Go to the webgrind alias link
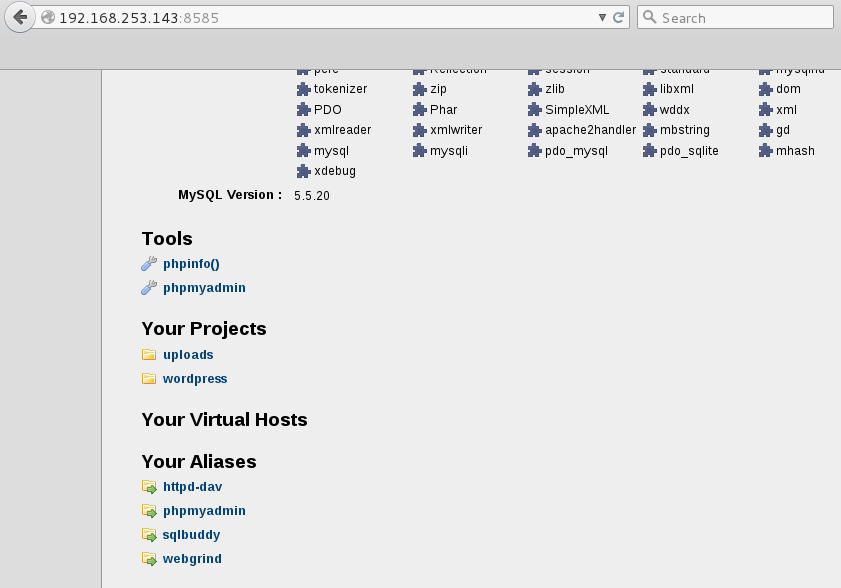The height and width of the screenshot is (588, 841). pos(192,559)
